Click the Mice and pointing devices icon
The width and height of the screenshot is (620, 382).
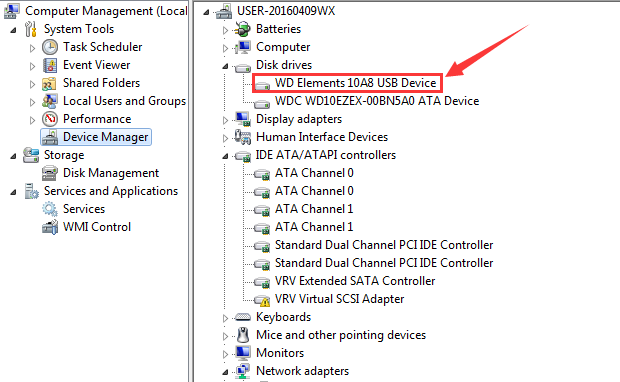(x=243, y=335)
